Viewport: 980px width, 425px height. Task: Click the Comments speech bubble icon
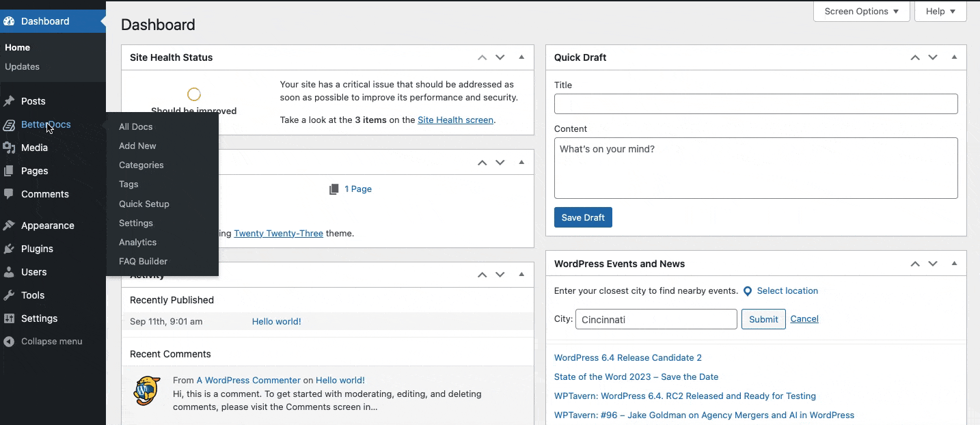coord(10,194)
